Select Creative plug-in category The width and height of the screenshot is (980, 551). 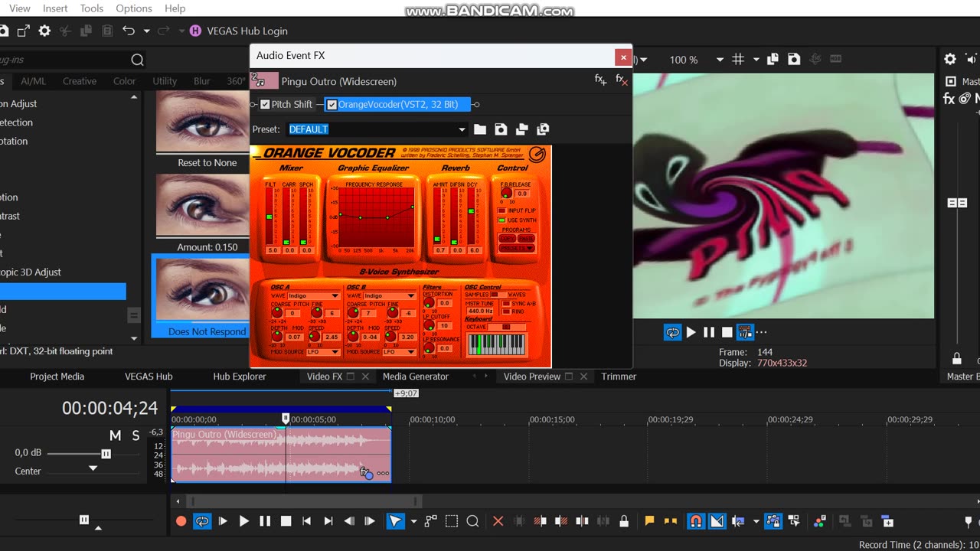pos(80,81)
